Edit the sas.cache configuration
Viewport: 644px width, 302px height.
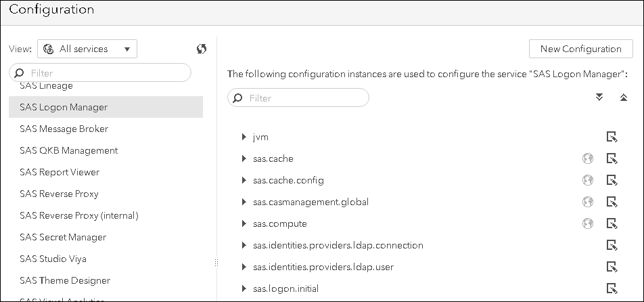[x=612, y=159]
